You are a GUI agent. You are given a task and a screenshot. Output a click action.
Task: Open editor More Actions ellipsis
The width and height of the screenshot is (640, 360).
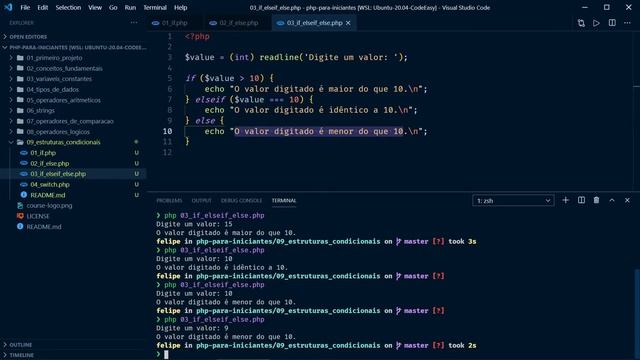click(627, 23)
